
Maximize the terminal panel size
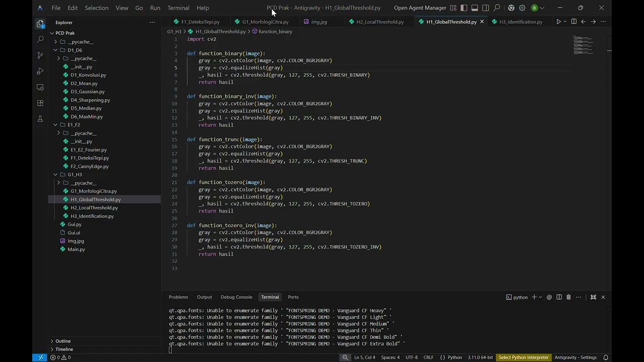coord(593,297)
